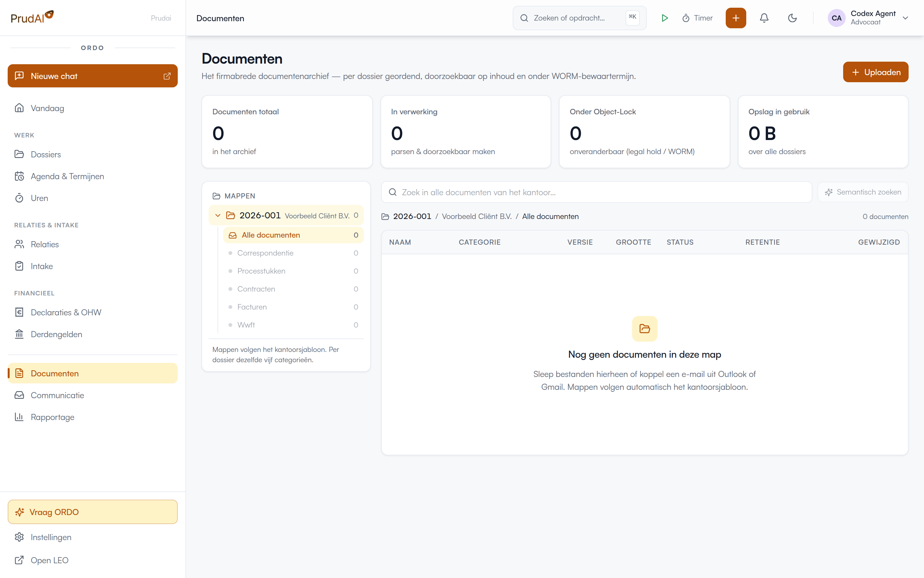Click the document search input field

click(596, 192)
